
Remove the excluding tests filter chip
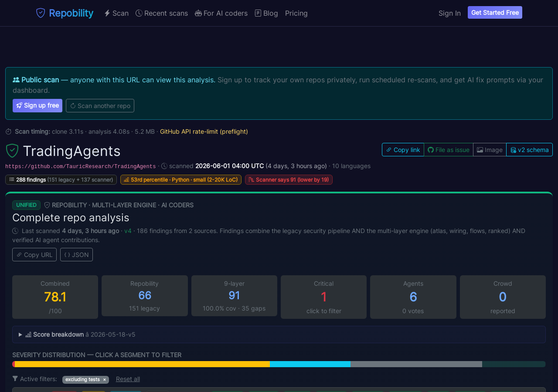pos(104,380)
